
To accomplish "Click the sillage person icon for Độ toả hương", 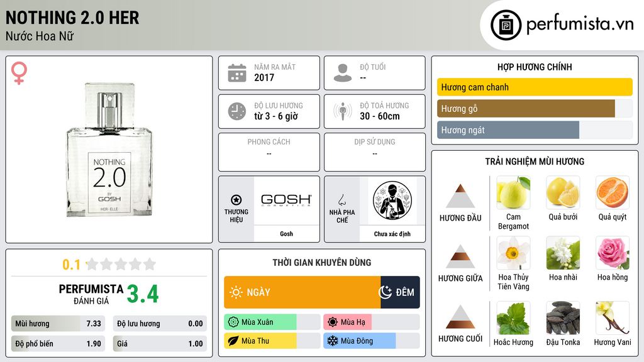I will (x=343, y=112).
